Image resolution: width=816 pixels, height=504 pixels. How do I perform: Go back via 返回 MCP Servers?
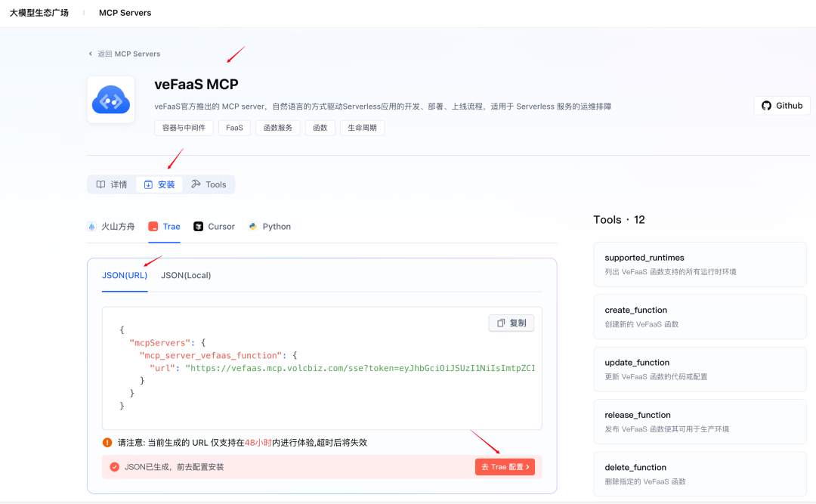click(x=125, y=54)
